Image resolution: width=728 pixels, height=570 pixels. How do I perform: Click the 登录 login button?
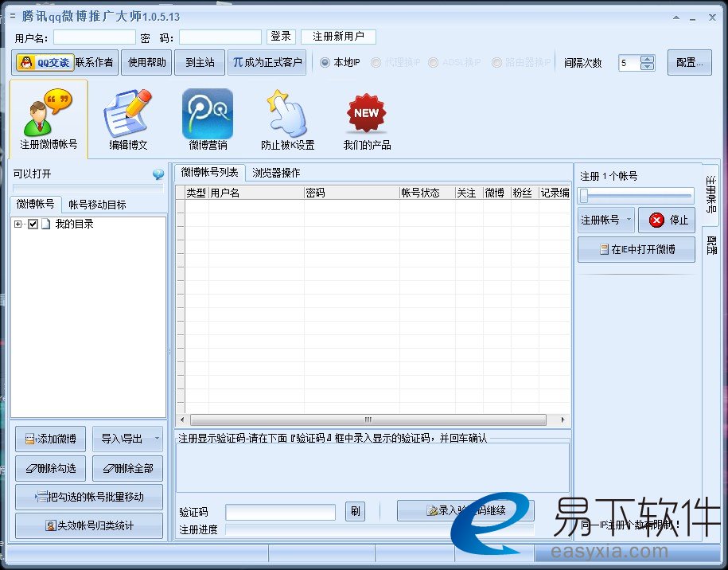pyautogui.click(x=281, y=37)
